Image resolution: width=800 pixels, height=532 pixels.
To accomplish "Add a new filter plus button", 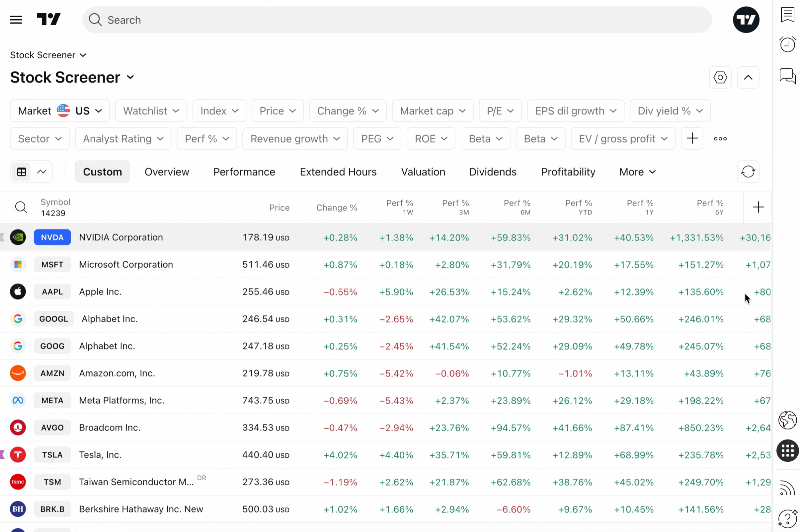I will click(x=692, y=138).
